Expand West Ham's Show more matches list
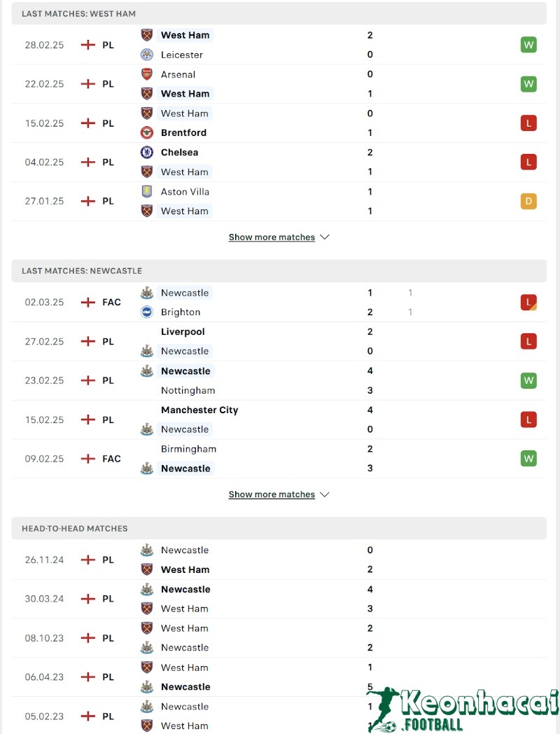The image size is (560, 734). 272,237
